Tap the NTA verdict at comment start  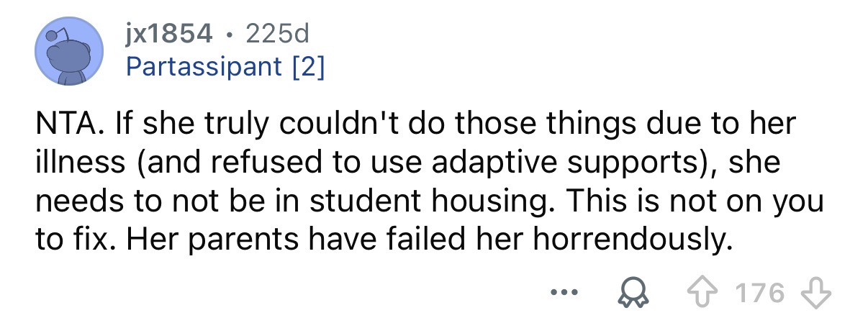[x=62, y=123]
